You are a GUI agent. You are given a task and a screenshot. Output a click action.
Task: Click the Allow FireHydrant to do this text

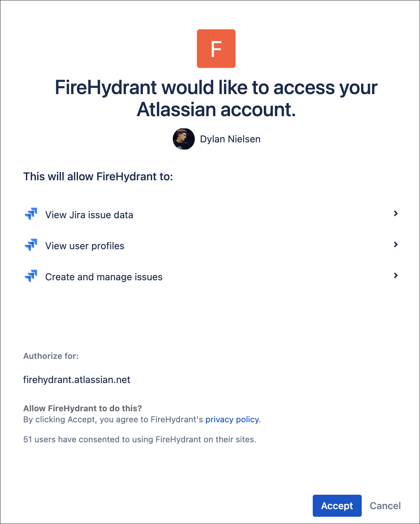pos(82,408)
